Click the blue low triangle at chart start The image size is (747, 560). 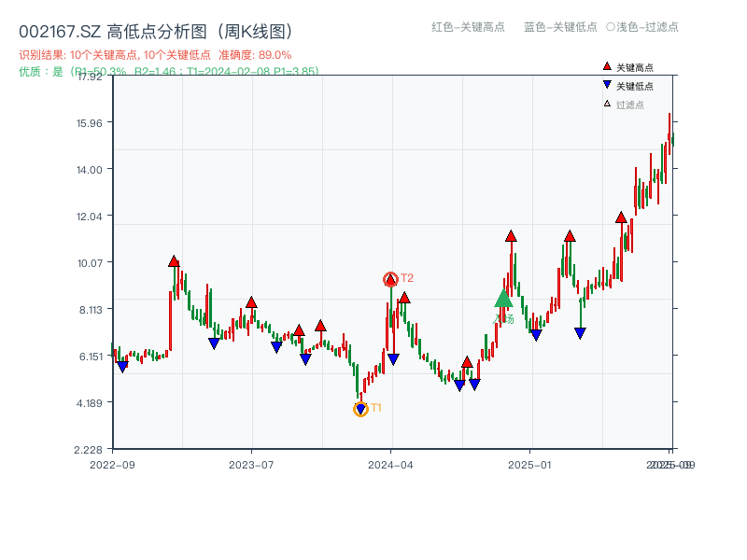(122, 367)
